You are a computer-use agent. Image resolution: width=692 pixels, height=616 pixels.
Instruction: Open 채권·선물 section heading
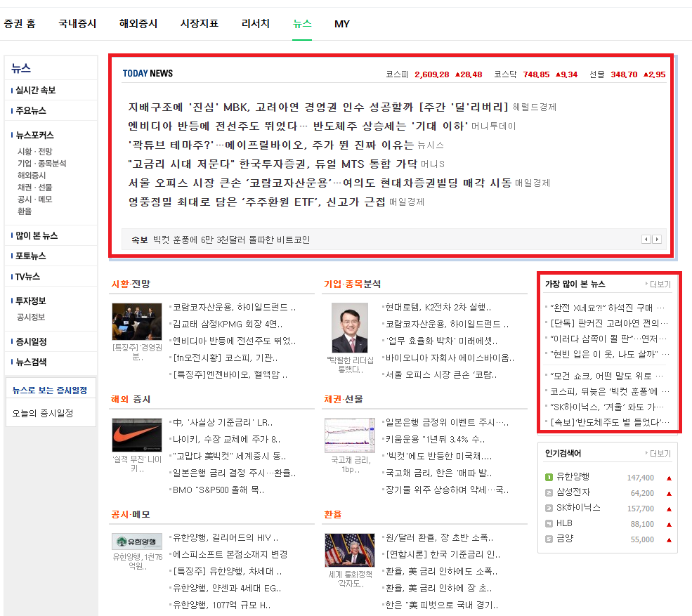tap(344, 400)
